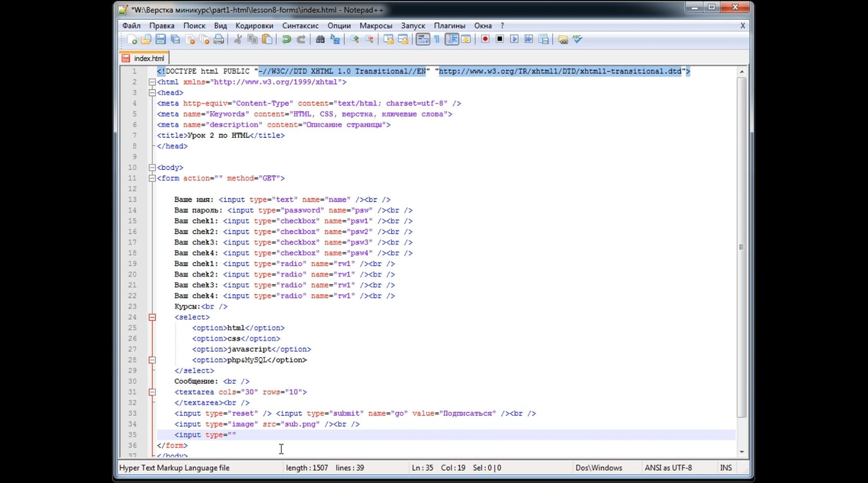This screenshot has height=483, width=868.
Task: Print the document via the printer icon
Action: coord(219,40)
